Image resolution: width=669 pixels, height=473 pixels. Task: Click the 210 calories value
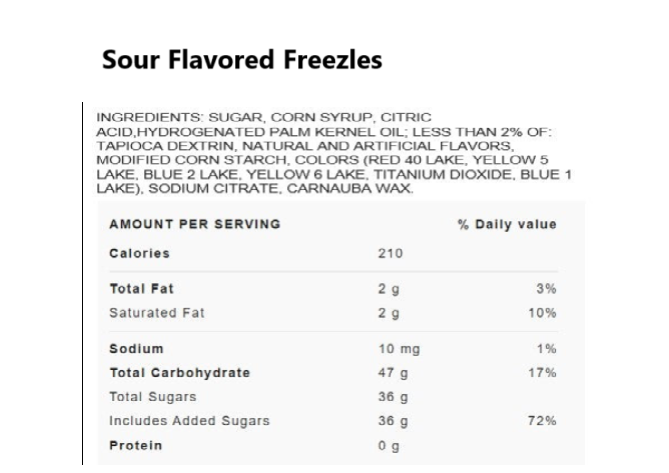[x=390, y=253]
